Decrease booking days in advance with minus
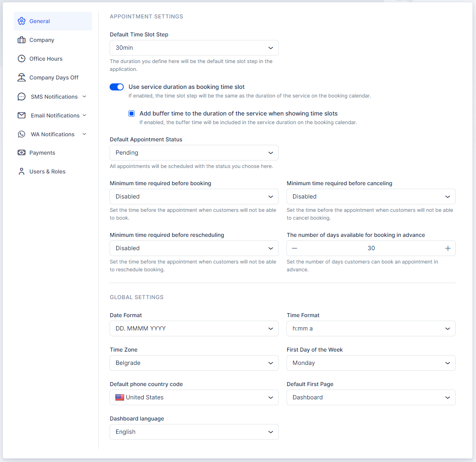This screenshot has width=476, height=462. coord(295,248)
